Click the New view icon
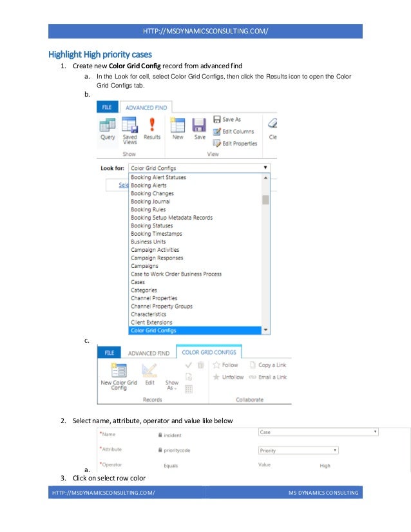Screen dimensions: 411x532 tap(178, 125)
